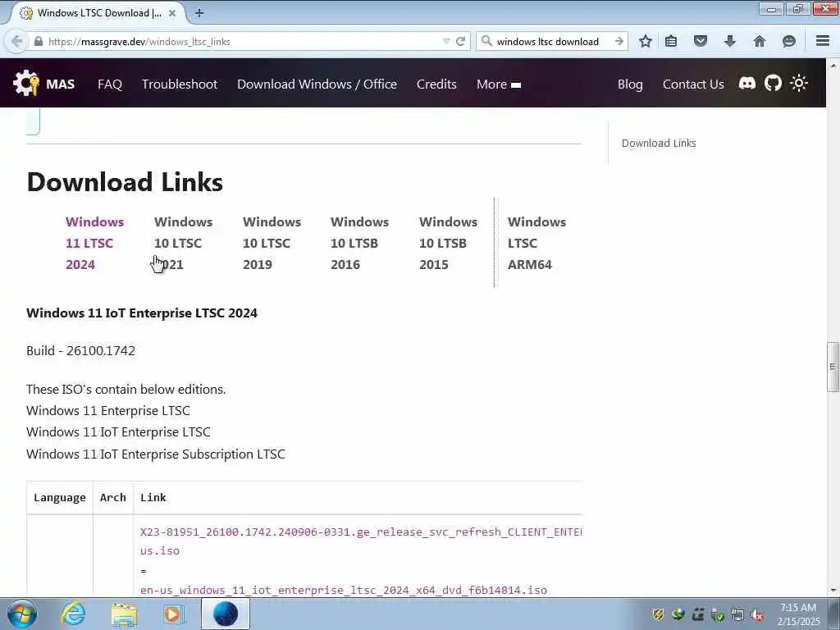Launch Internet Explorer from taskbar
The width and height of the screenshot is (840, 630).
[x=73, y=614]
